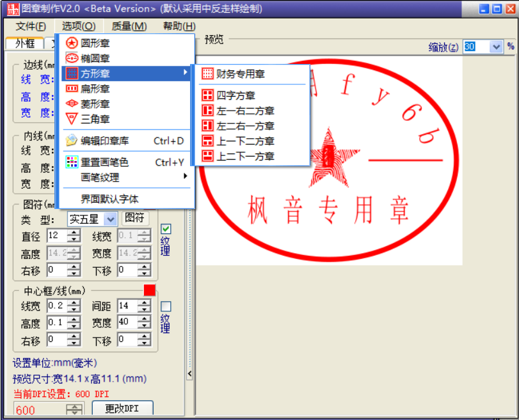This screenshot has width=519, height=420.
Task: Click the red color swatch in 中心框/线
Action: (148, 290)
